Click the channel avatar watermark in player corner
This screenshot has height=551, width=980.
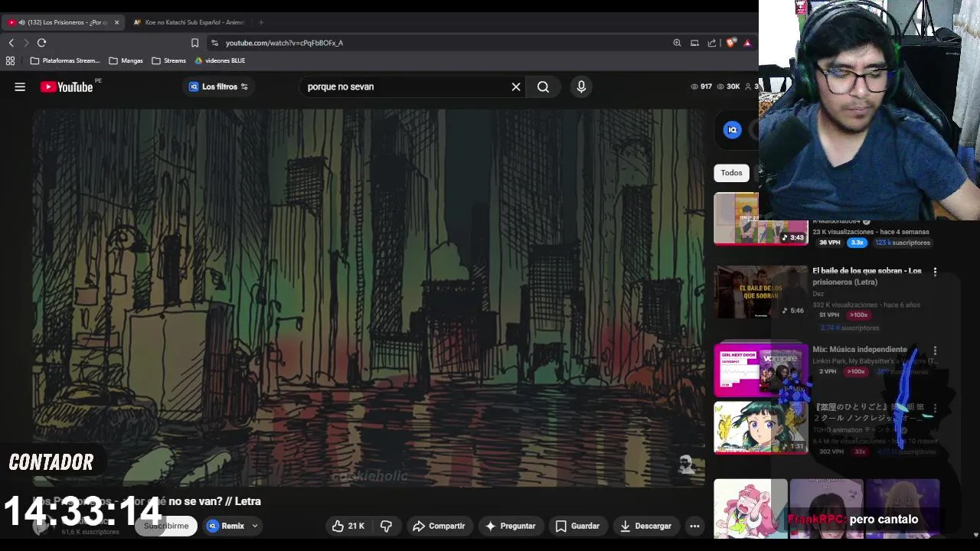686,464
